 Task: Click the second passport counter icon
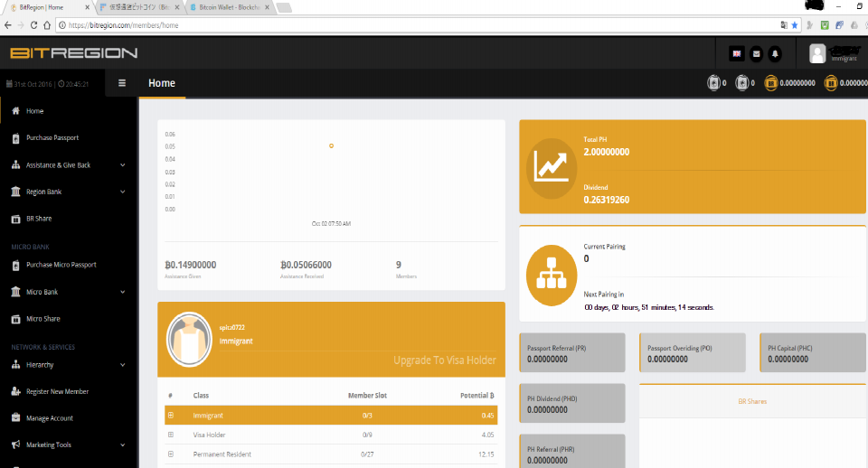click(741, 83)
